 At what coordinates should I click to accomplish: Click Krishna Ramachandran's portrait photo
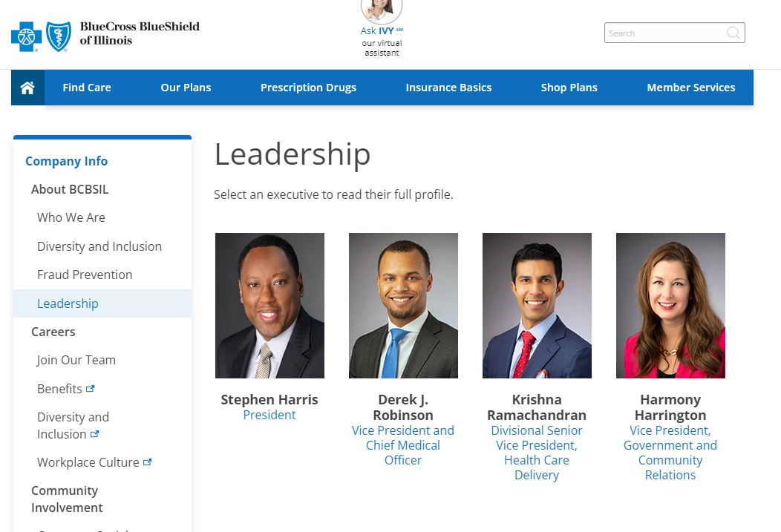(537, 306)
